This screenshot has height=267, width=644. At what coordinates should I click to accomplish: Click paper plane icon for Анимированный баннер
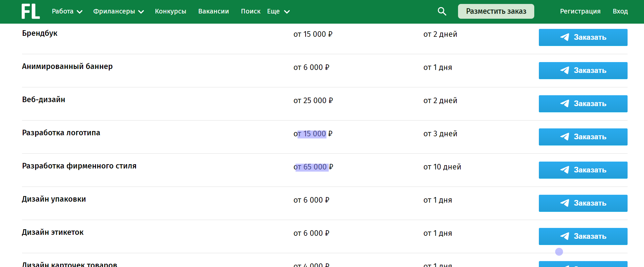point(564,70)
